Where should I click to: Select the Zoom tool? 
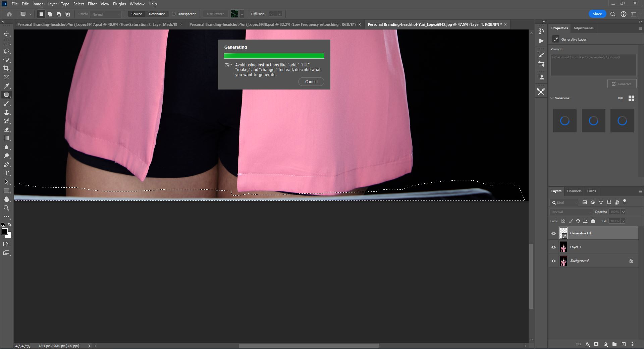[x=6, y=208]
